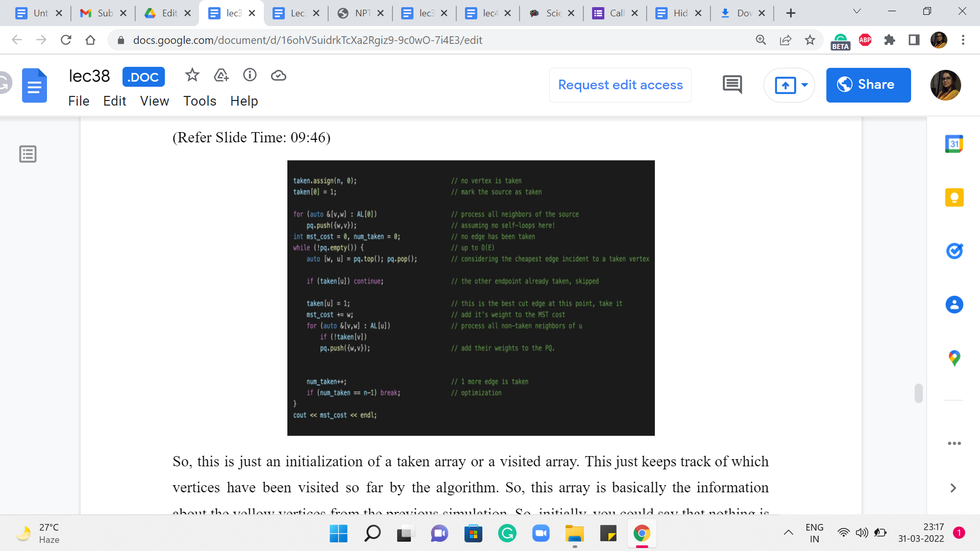The height and width of the screenshot is (551, 980).
Task: Click the blue Share button
Action: pyautogui.click(x=868, y=85)
